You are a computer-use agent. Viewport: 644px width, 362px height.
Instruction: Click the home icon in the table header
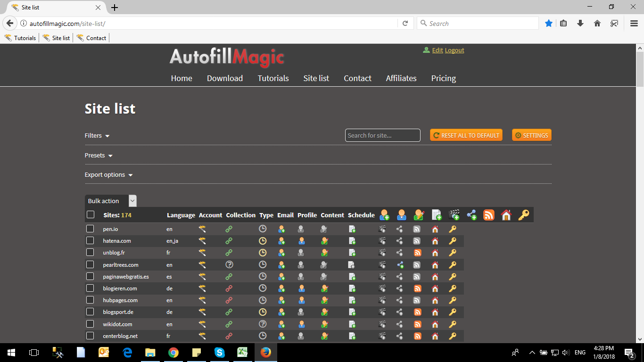point(506,215)
